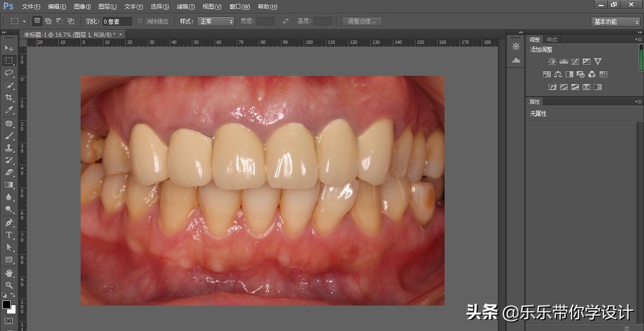Screen dimensions: 644x331
Task: Open the 滤镜 menu
Action: (x=186, y=7)
